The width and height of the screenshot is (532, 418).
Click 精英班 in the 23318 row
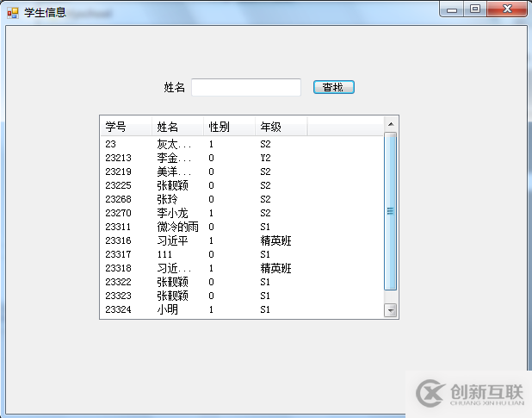(275, 268)
